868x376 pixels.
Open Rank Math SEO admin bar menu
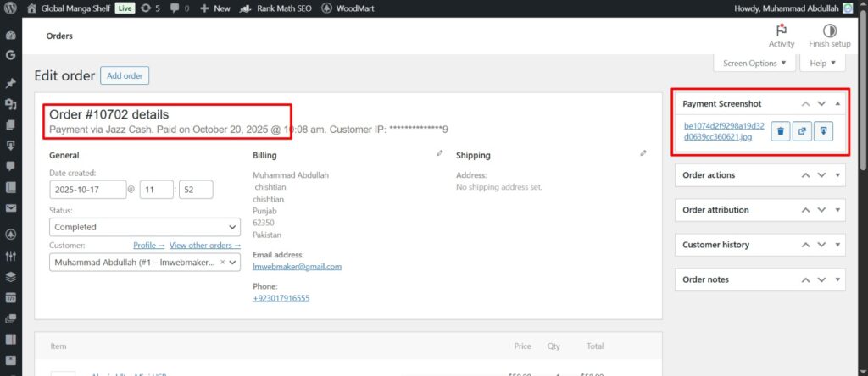(275, 8)
